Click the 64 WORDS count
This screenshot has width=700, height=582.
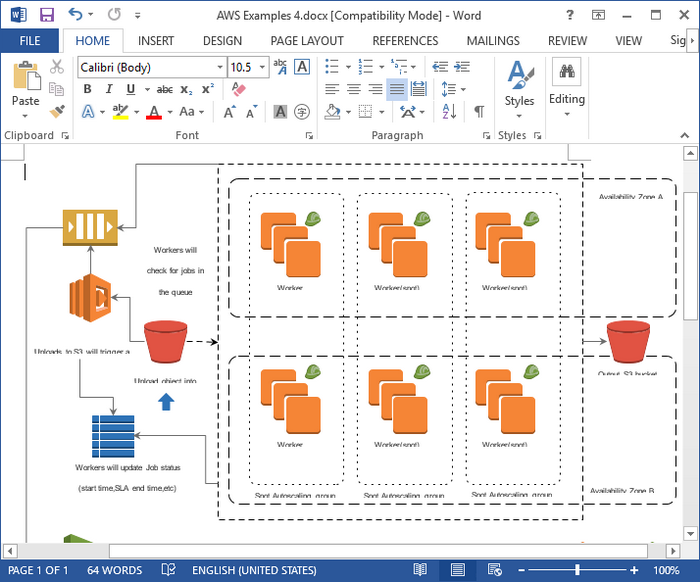pyautogui.click(x=115, y=570)
